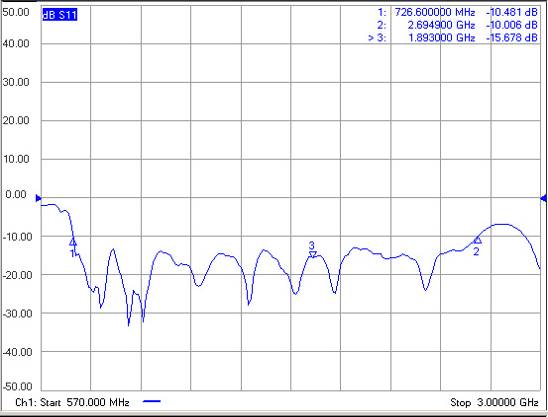Click the 0.00 reference scale label
This screenshot has height=417, width=548.
pyautogui.click(x=16, y=195)
